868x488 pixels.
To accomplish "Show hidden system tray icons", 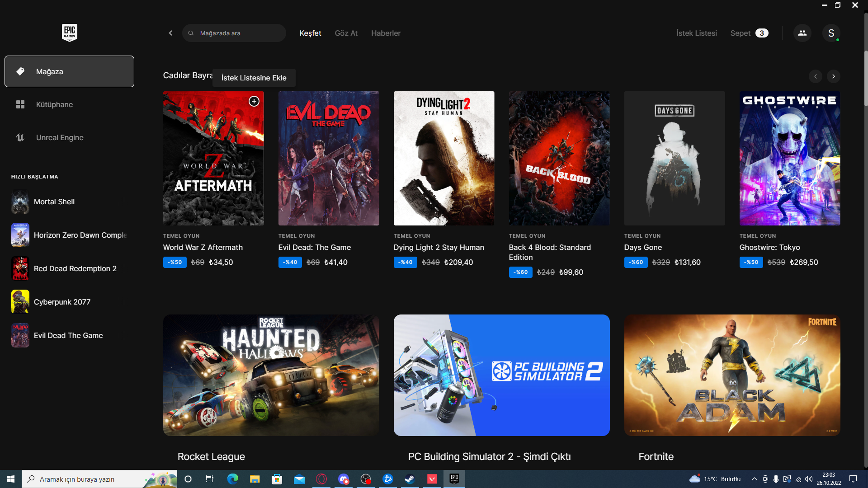I will (x=754, y=479).
